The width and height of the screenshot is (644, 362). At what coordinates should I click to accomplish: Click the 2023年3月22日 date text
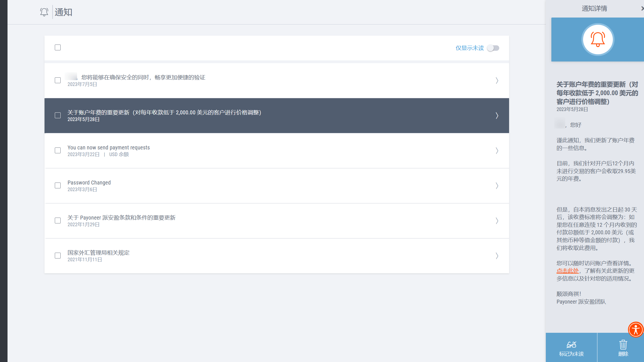[83, 154]
